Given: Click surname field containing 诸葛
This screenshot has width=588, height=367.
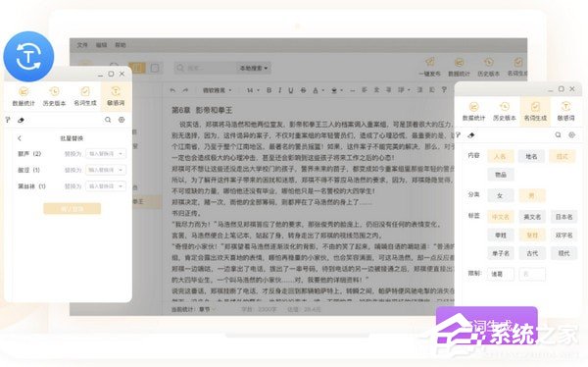Looking at the screenshot, I should tap(501, 274).
